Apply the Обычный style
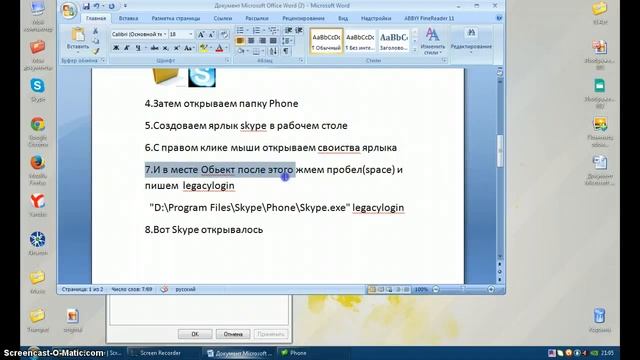The width and height of the screenshot is (640, 360). click(x=326, y=41)
